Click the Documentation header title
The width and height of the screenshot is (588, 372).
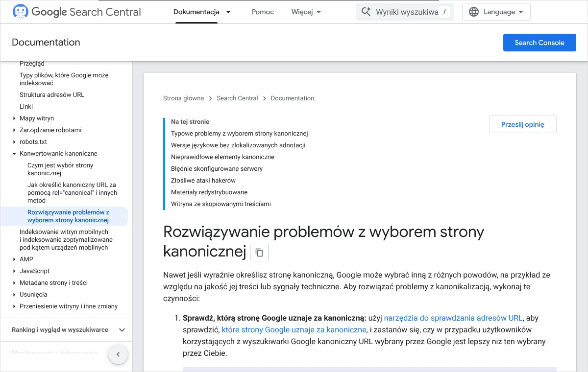pos(46,43)
